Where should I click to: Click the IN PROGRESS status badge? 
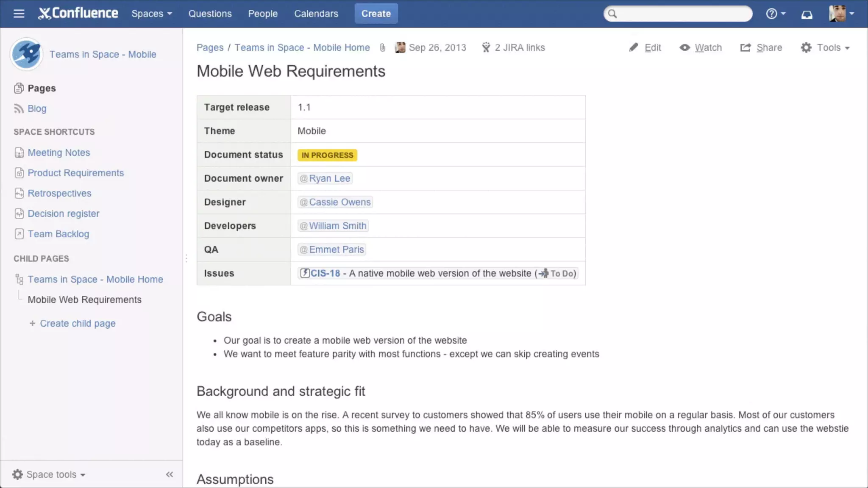click(x=327, y=155)
